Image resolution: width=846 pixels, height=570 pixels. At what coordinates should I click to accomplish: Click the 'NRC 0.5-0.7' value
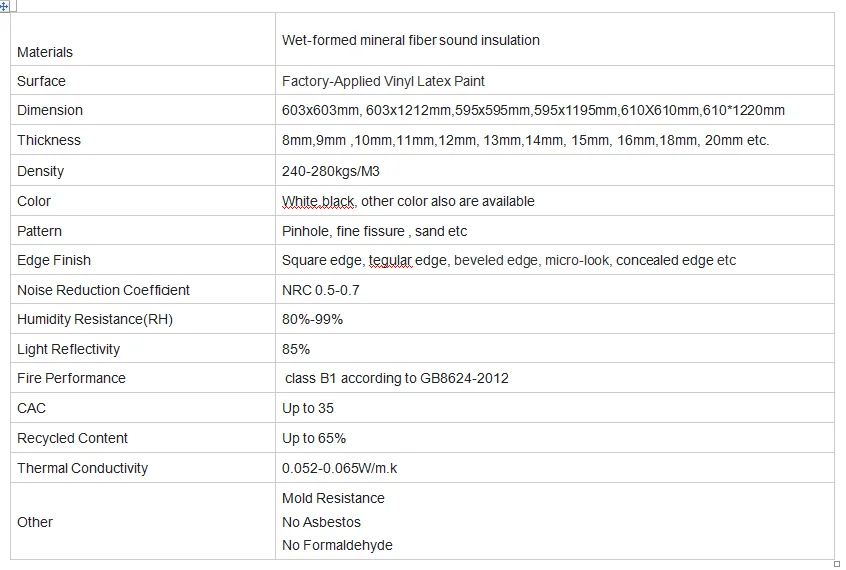[320, 290]
